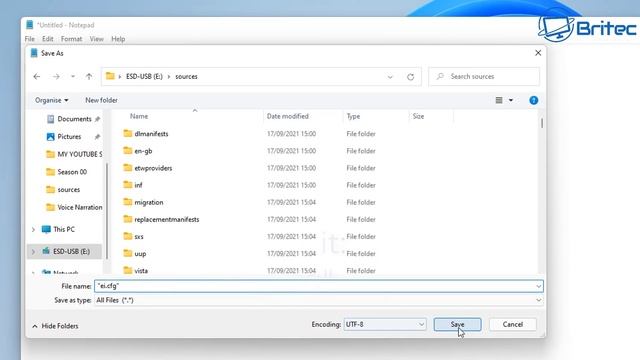Expand the address bar history dropdown
Viewport: 640px width, 360px height.
[390, 77]
